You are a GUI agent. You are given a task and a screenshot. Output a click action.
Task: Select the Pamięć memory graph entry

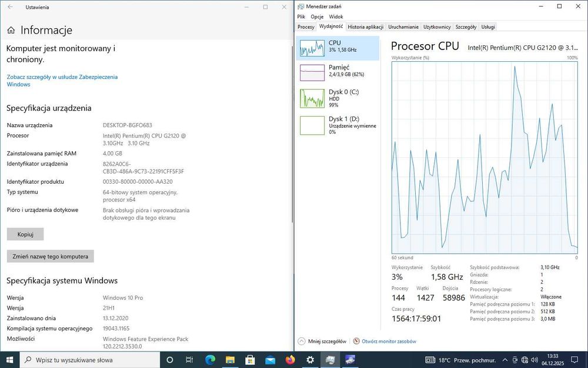[x=338, y=72]
